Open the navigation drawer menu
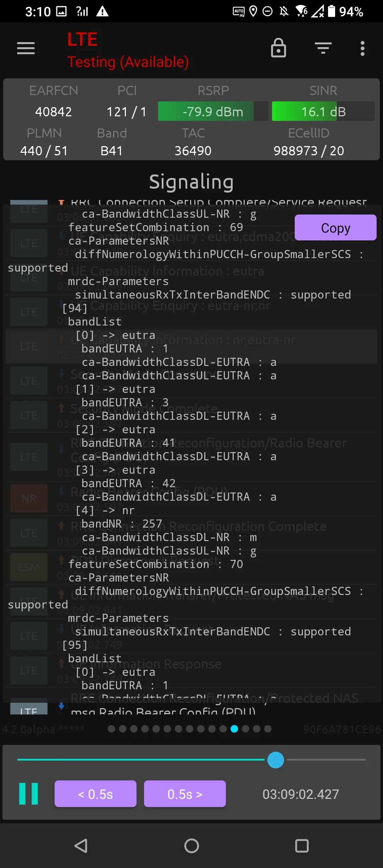Screen dimensions: 383x868 pyautogui.click(x=25, y=48)
